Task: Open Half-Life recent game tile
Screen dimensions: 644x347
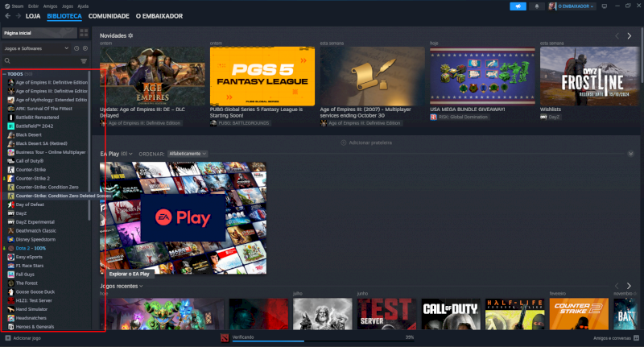Action: coord(514,314)
